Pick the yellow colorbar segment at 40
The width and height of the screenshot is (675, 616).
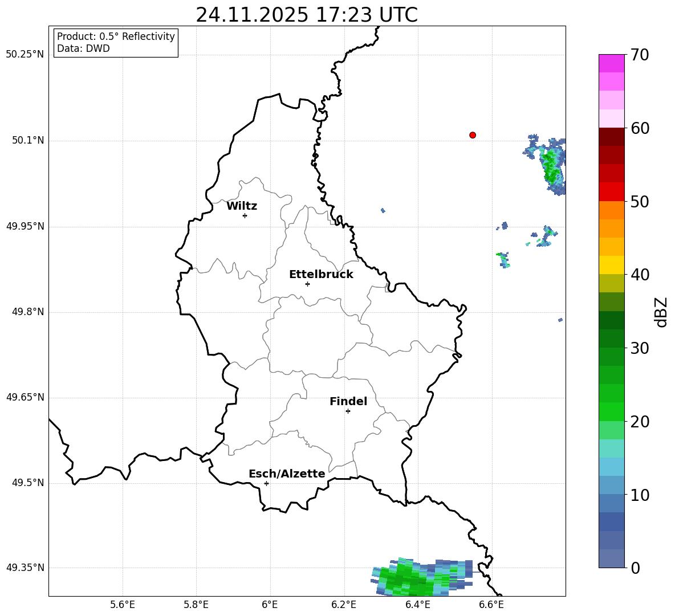click(x=611, y=265)
